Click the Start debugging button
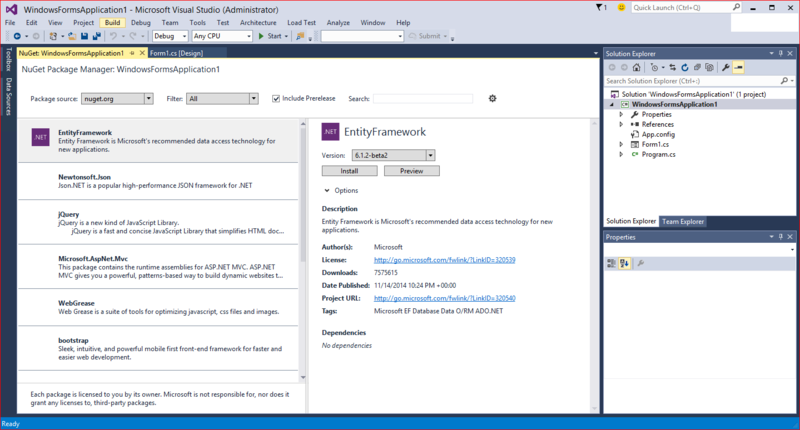This screenshot has height=430, width=800. [269, 36]
